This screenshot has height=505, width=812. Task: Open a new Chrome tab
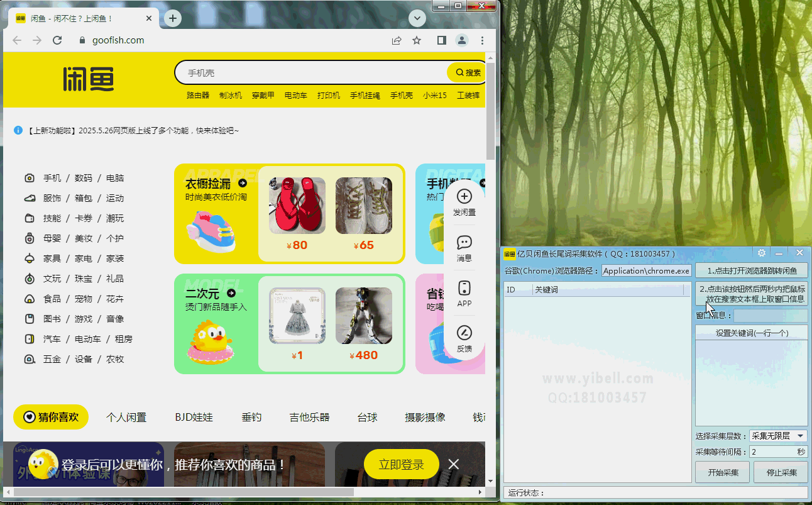click(x=172, y=18)
